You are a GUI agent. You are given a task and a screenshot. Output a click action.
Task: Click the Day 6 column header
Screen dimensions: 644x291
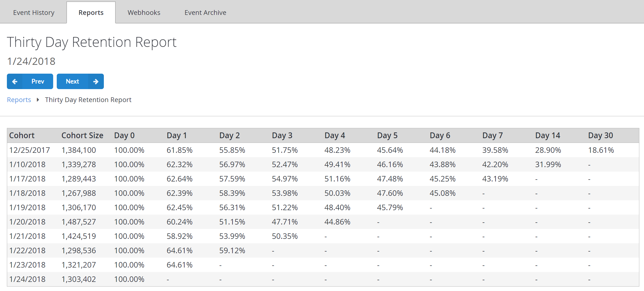point(440,135)
